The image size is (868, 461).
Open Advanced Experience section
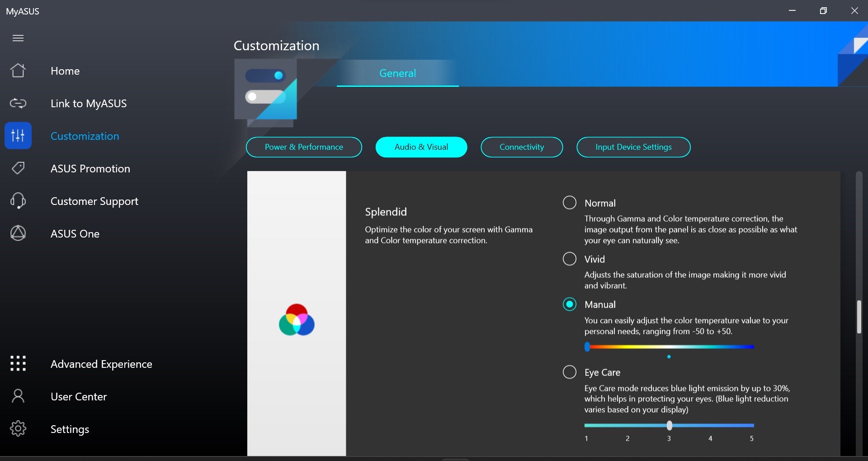(101, 364)
